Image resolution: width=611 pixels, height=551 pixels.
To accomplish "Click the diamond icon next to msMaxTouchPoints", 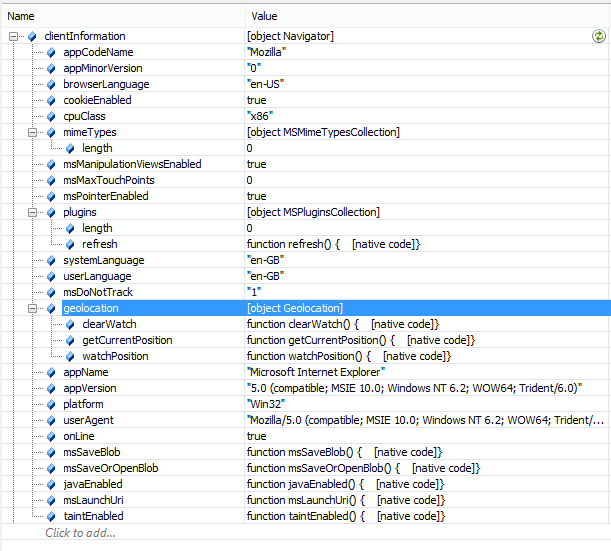I will click(51, 180).
